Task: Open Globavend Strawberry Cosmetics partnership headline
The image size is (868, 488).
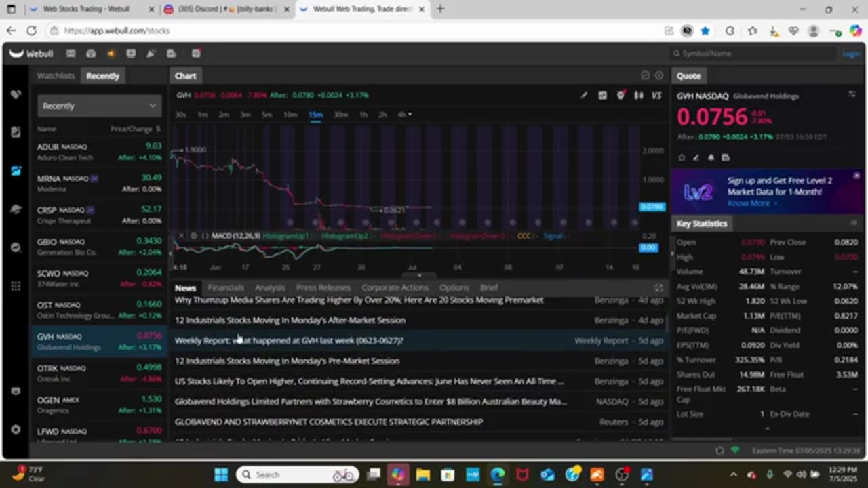Action: tap(371, 401)
